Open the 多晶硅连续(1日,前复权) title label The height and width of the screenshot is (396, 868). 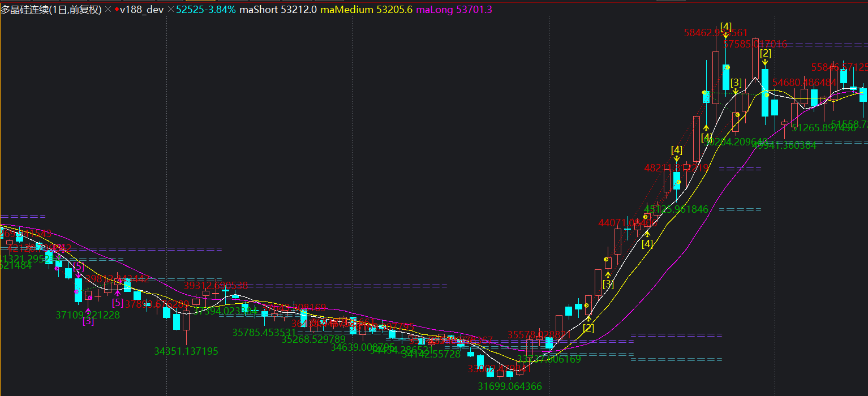51,10
